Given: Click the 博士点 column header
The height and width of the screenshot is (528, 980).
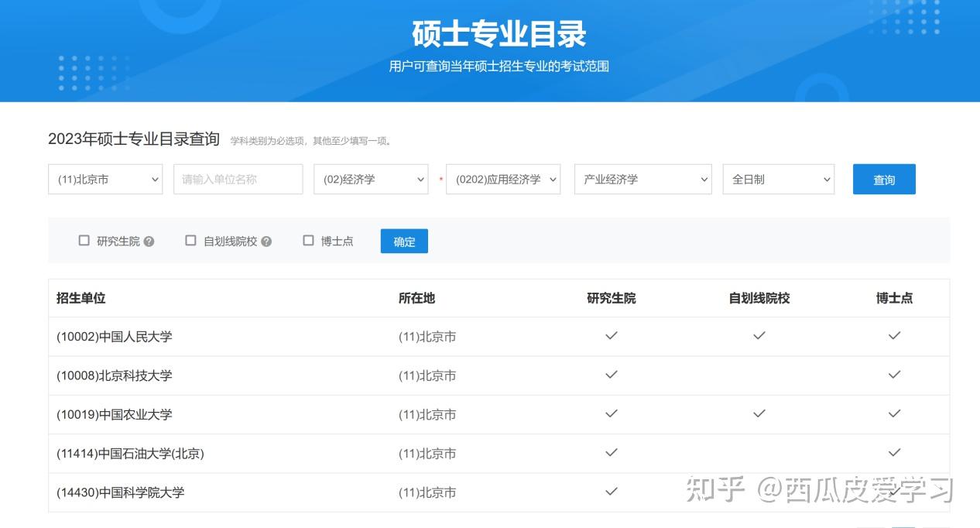Looking at the screenshot, I should click(x=894, y=298).
